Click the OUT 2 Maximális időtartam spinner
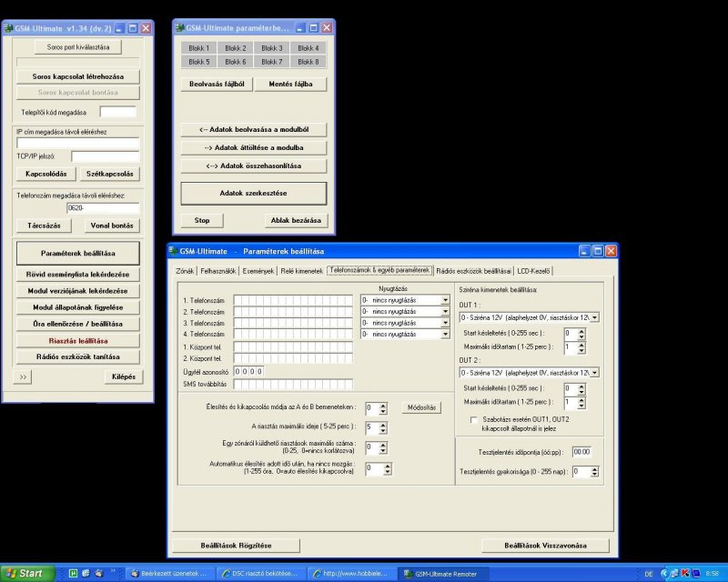Image resolution: width=728 pixels, height=582 pixels. coord(581,402)
